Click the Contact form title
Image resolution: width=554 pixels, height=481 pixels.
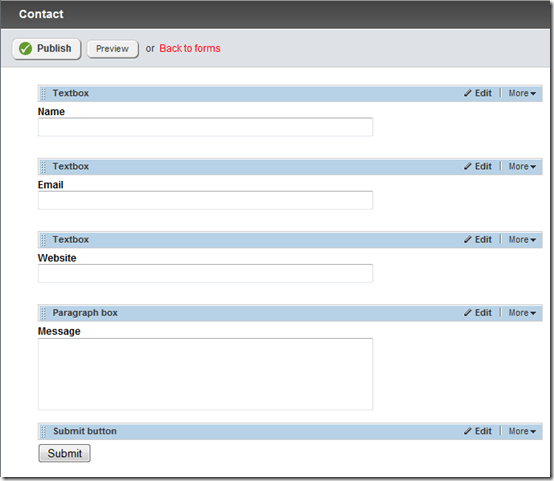pyautogui.click(x=41, y=14)
